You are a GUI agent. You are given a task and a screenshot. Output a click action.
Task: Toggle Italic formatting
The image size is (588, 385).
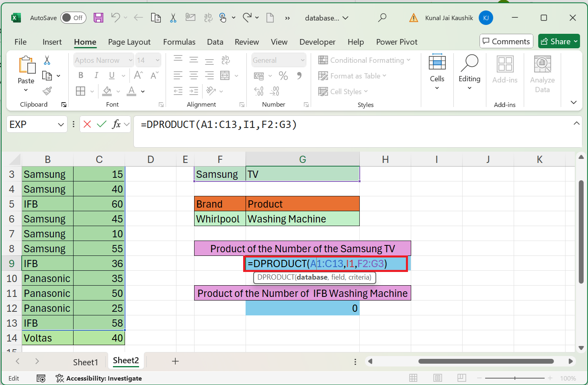click(x=96, y=75)
